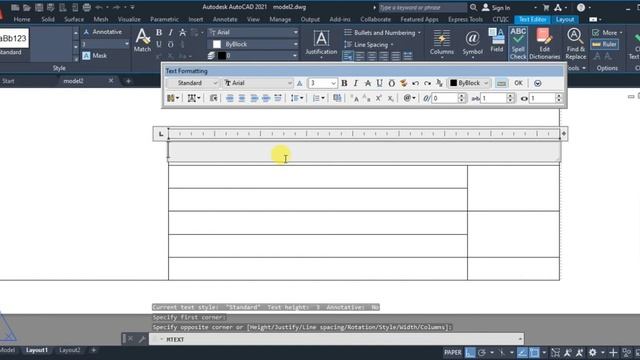The height and width of the screenshot is (360, 640).
Task: Click Oblique angle input field
Action: tap(445, 98)
